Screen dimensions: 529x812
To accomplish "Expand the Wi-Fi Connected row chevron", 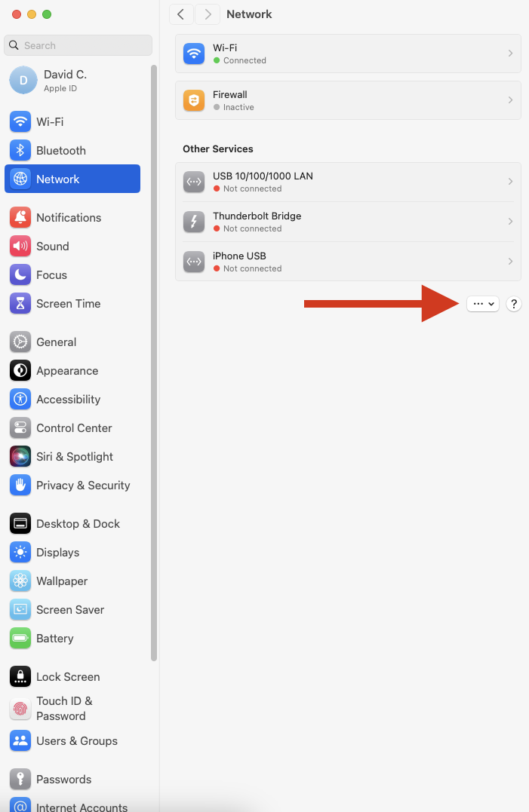I will point(510,54).
